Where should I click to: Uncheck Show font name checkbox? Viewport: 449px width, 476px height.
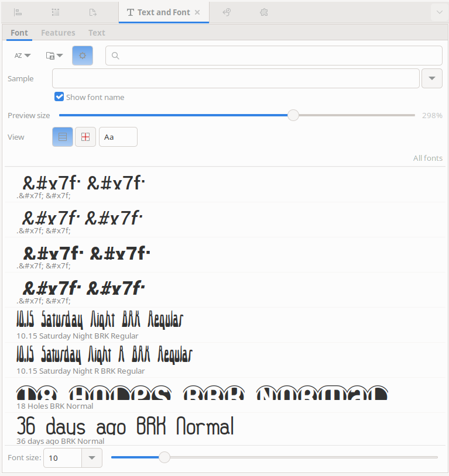point(59,97)
